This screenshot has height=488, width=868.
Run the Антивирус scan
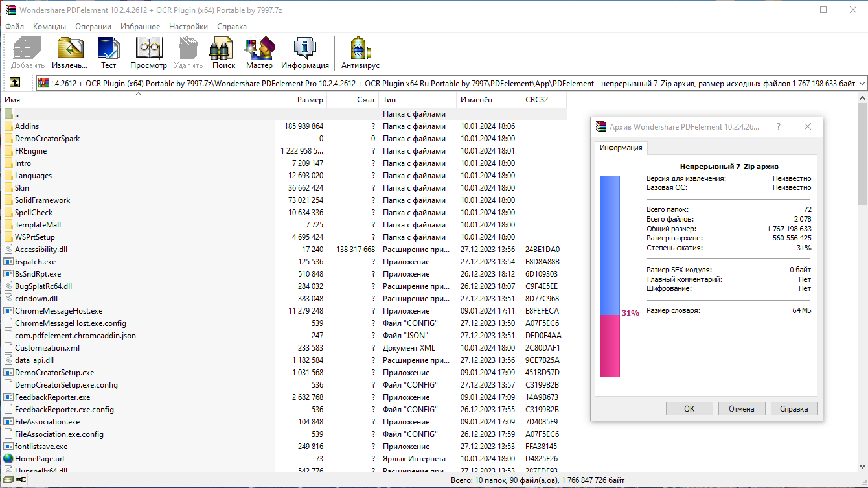pos(360,52)
